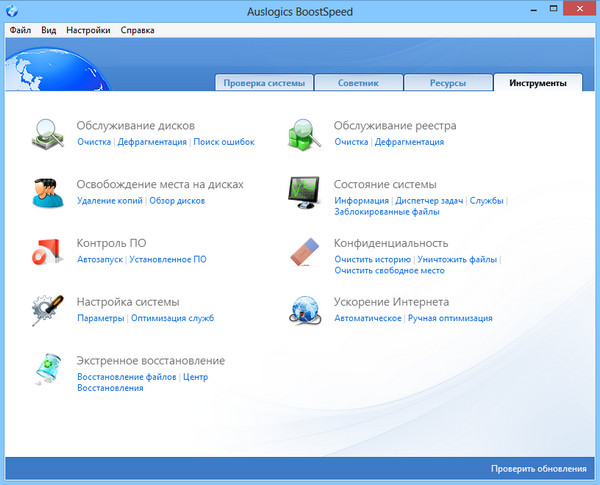
Task: Switch to the Проверка системы tab
Action: [x=265, y=83]
